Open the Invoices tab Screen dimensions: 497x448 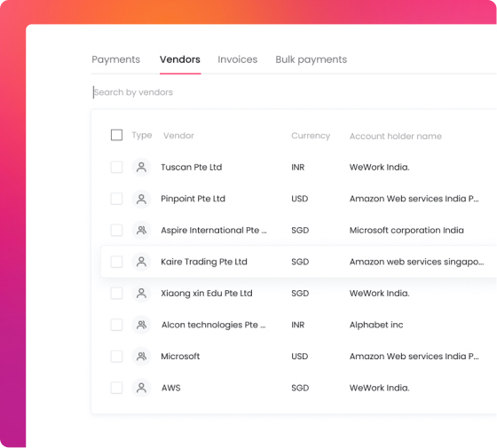pos(238,59)
